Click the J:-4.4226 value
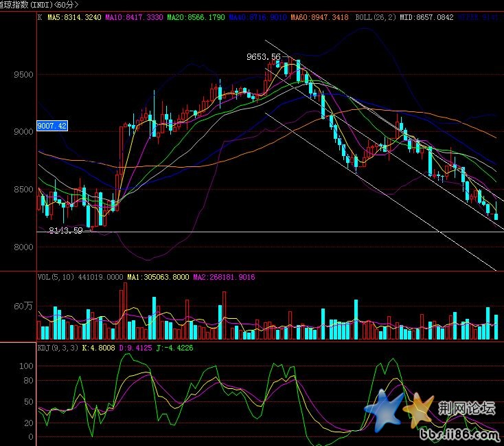Screen dimensions: 504x446 coord(174,348)
